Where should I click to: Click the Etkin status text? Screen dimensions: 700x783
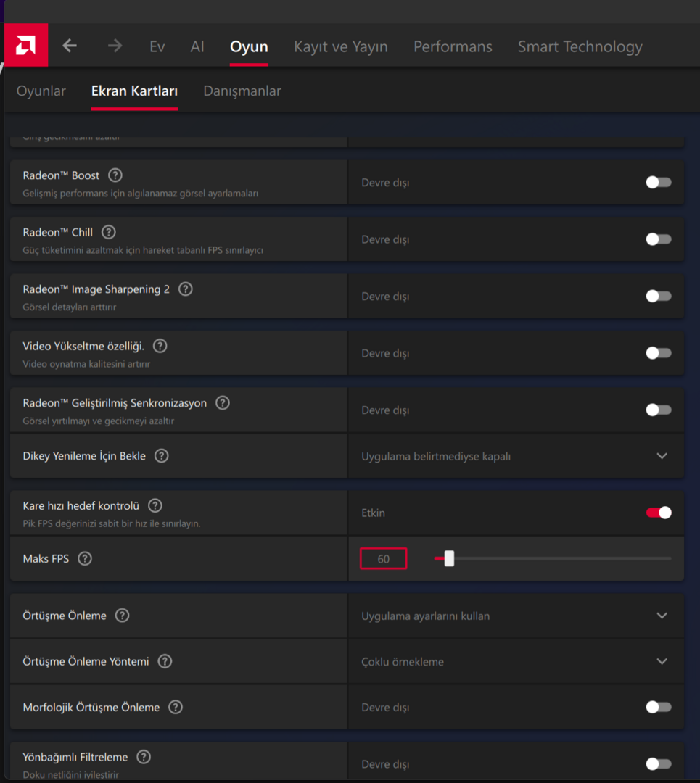coord(374,513)
